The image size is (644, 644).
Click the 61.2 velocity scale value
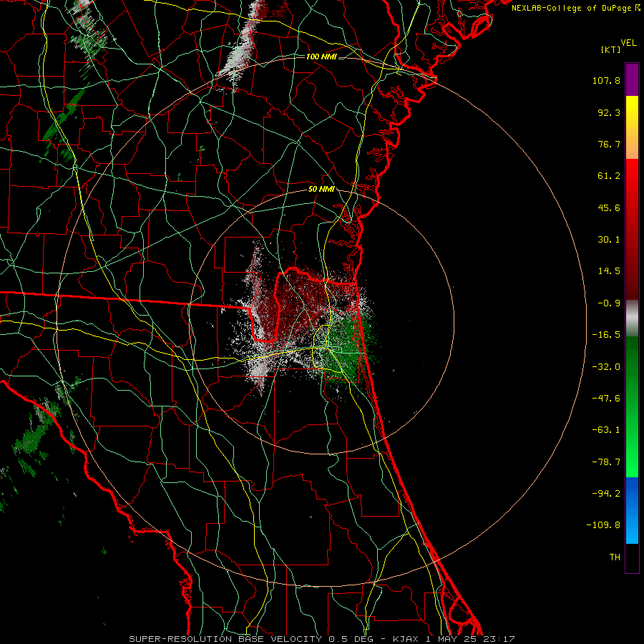pos(609,176)
